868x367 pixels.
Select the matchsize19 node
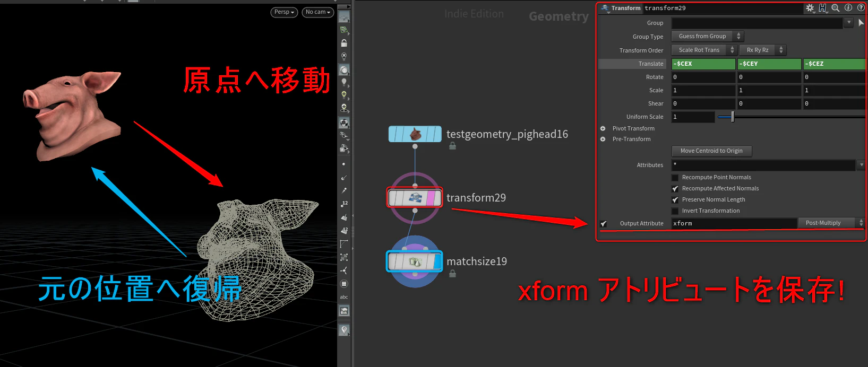point(415,261)
